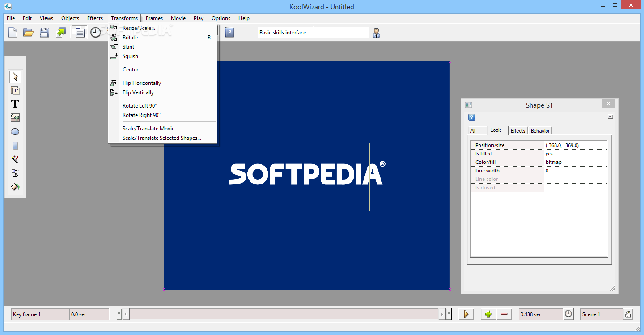Step timeline scrollbar left arrow

click(x=126, y=314)
